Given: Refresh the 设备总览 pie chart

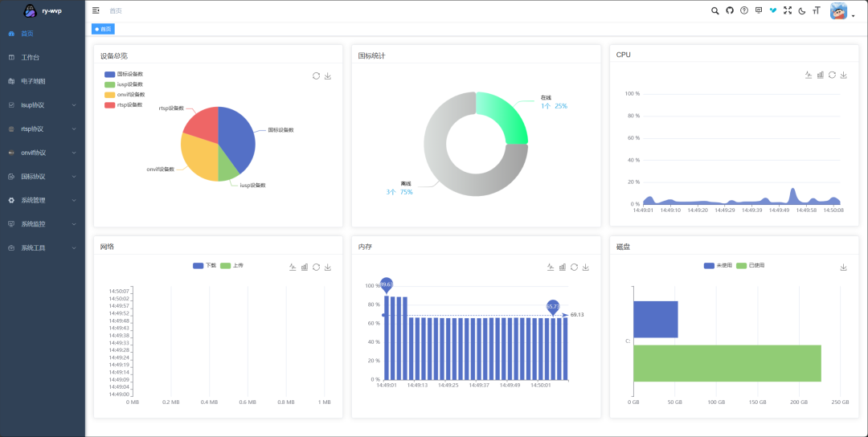Looking at the screenshot, I should [316, 76].
